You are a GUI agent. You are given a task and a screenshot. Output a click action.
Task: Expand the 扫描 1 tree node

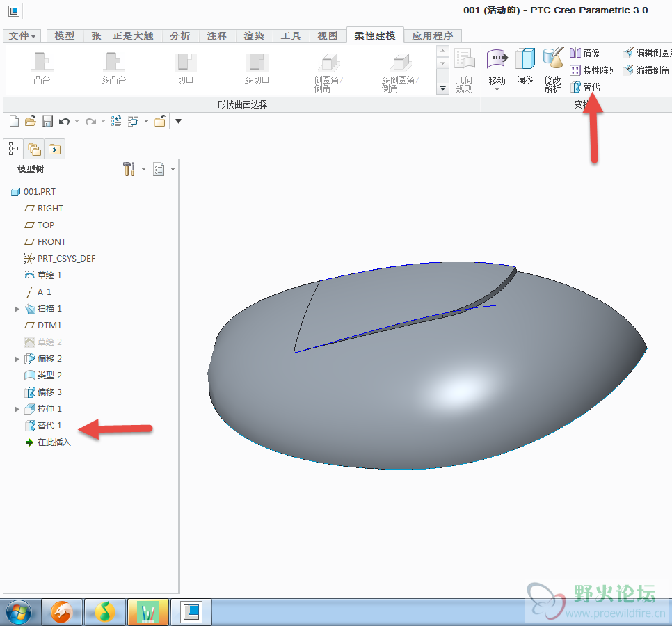point(17,309)
